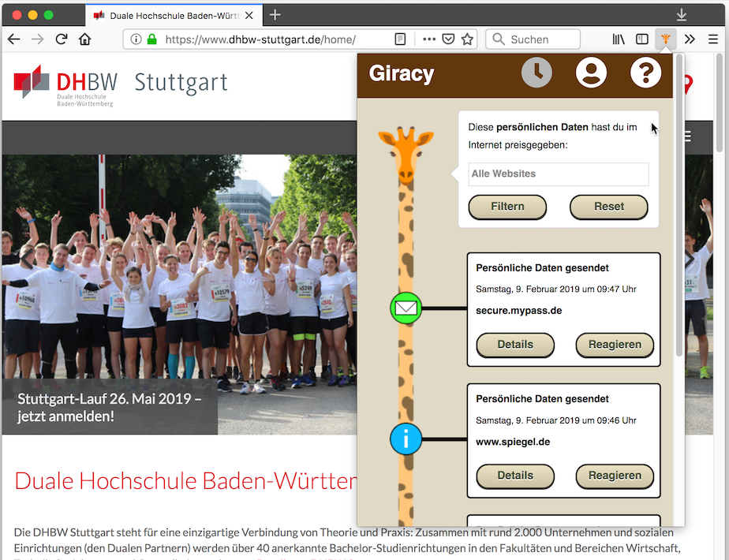Save page to Pocket icon
The image size is (729, 560).
(x=448, y=39)
